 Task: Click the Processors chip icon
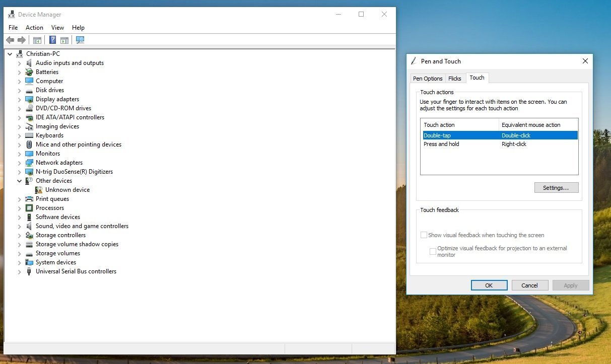click(x=29, y=208)
